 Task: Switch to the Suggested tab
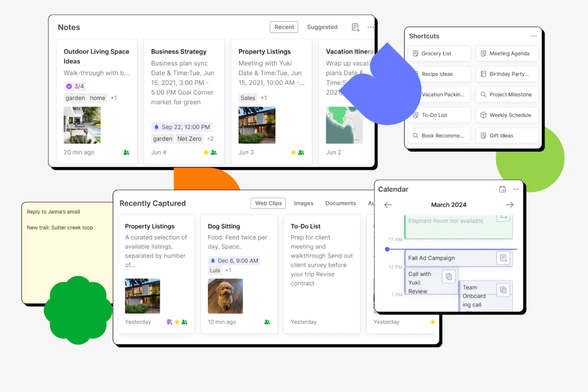322,27
